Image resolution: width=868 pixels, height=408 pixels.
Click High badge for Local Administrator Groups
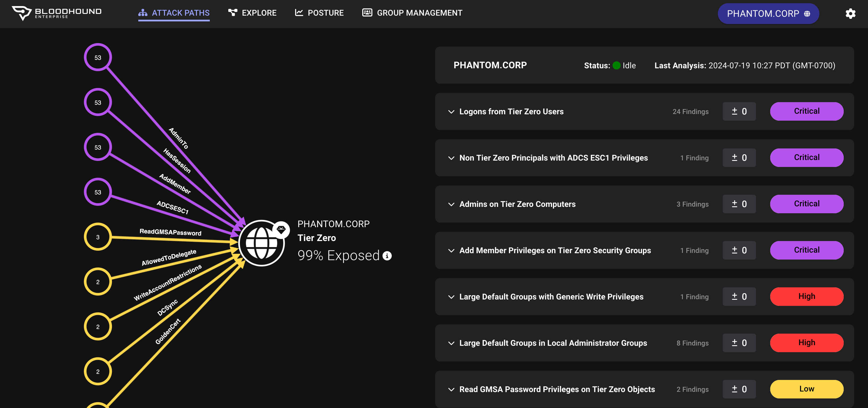tap(807, 343)
